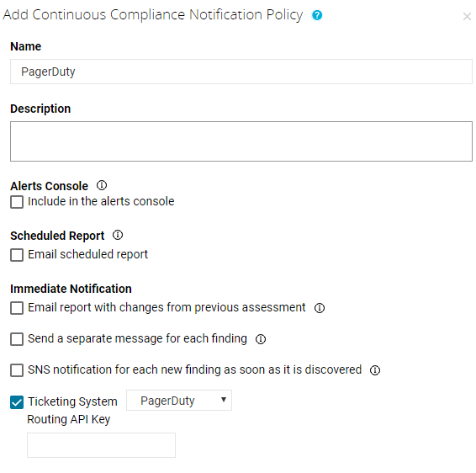Viewport: 476px width, 473px height.
Task: Check the Email scheduled report box
Action: pyautogui.click(x=17, y=255)
